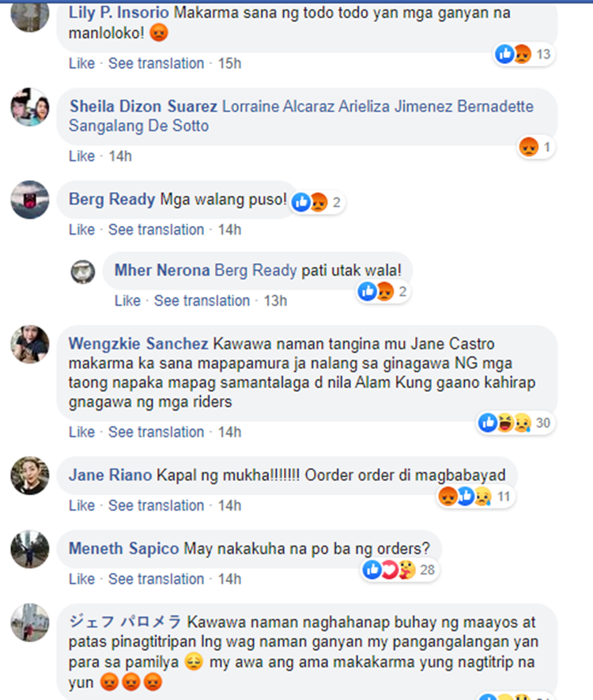
Task: Open the 30 reactions on Wengzkie Sanchez's comment
Action: [516, 423]
